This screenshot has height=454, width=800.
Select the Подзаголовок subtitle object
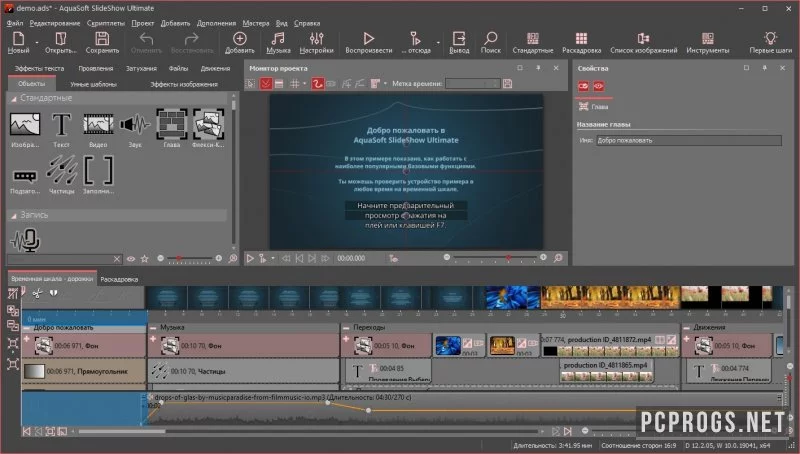[x=24, y=176]
